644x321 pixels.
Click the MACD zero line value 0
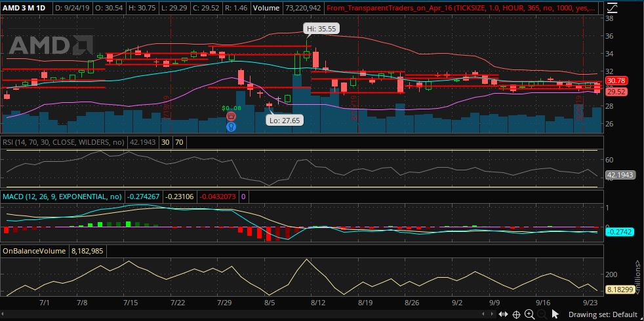pyautogui.click(x=243, y=197)
